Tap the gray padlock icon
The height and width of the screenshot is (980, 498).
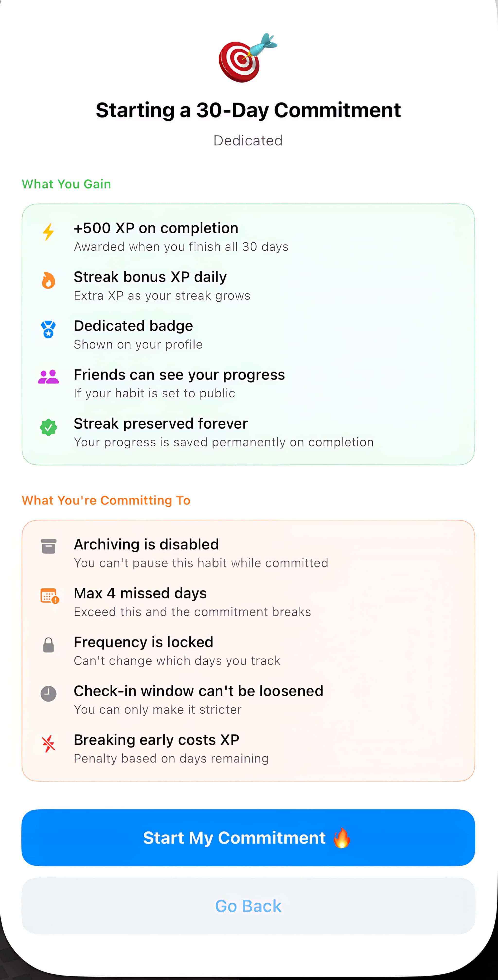point(48,645)
